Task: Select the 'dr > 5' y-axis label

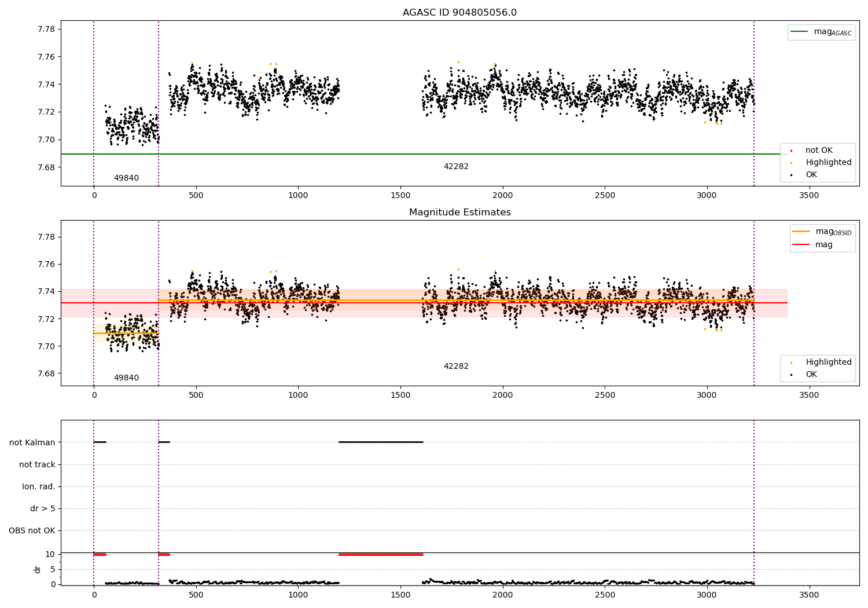Action: [43, 508]
